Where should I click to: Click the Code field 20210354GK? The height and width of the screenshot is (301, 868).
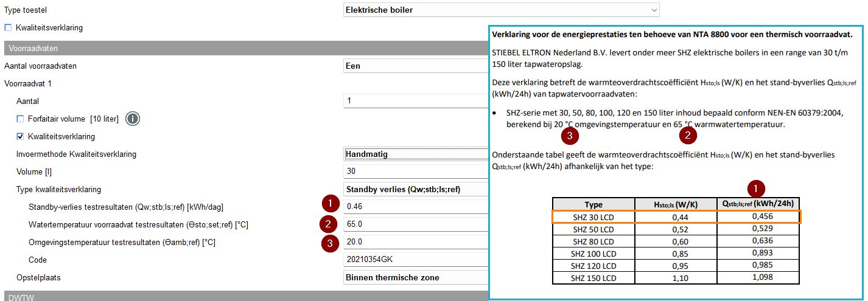pos(416,260)
